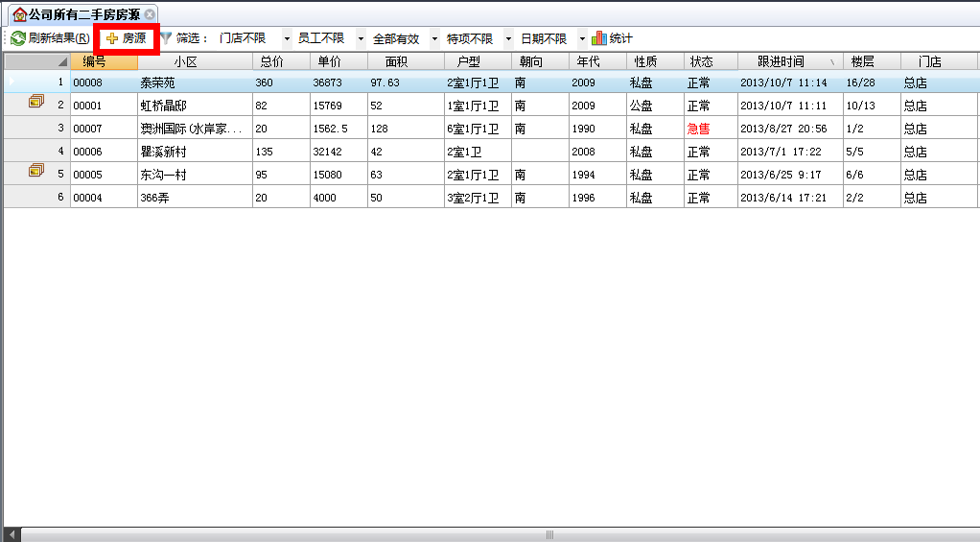
Task: Sort by the 编号 column header
Action: [104, 62]
